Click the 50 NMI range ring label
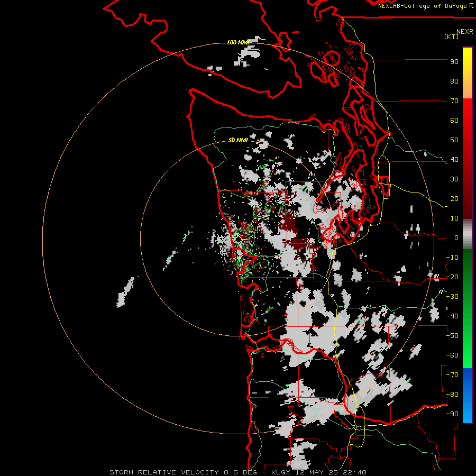The width and height of the screenshot is (476, 476). coord(238,140)
